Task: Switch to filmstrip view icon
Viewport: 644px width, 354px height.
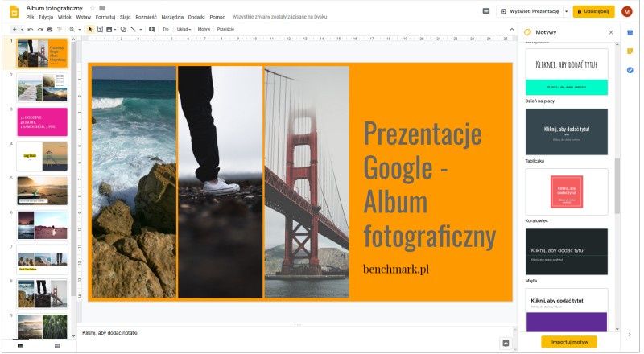Action: (20, 345)
